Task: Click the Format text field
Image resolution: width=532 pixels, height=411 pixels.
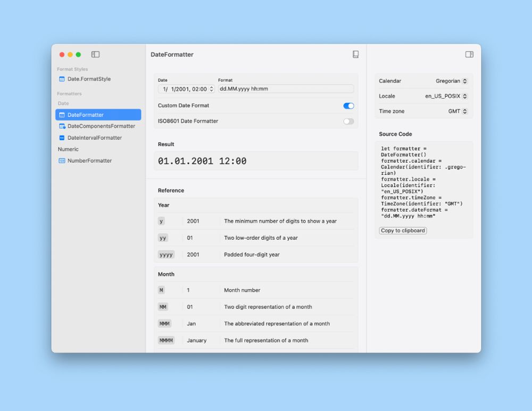Action: pyautogui.click(x=286, y=89)
